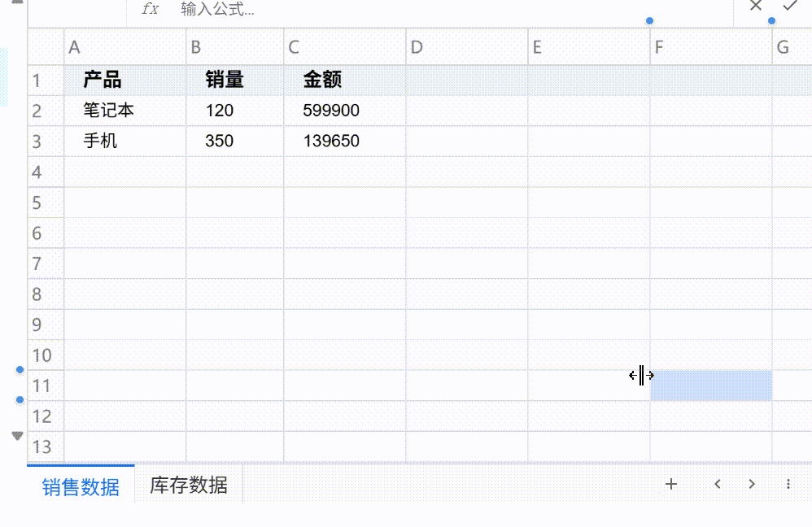Screen dimensions: 812x527
Task: Select column G header
Action: tap(792, 47)
